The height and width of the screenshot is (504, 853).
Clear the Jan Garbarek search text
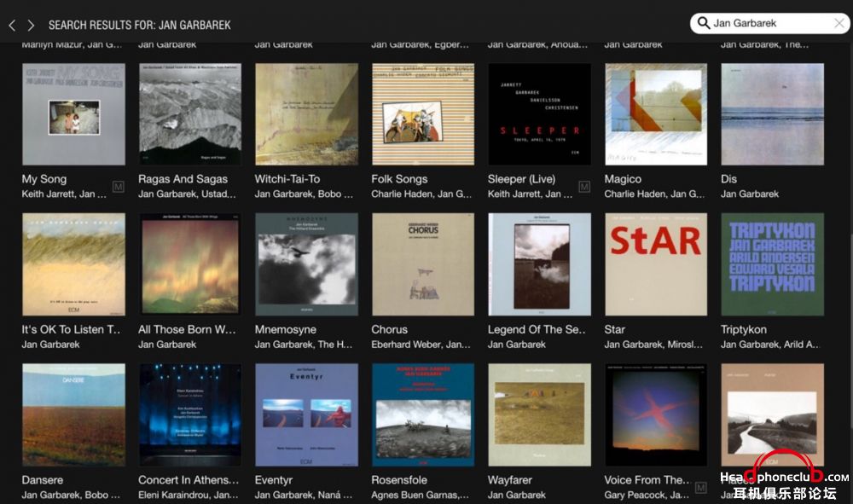(x=839, y=23)
